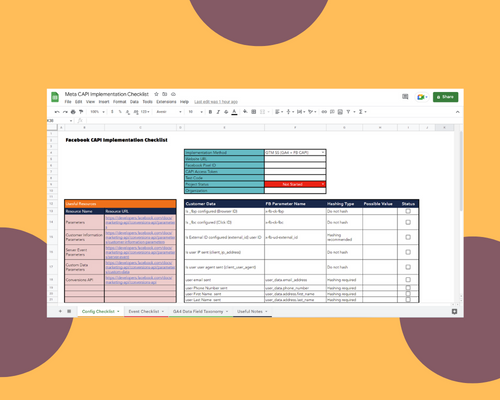Click the Create a filter icon
The height and width of the screenshot is (400, 500).
[x=348, y=112]
